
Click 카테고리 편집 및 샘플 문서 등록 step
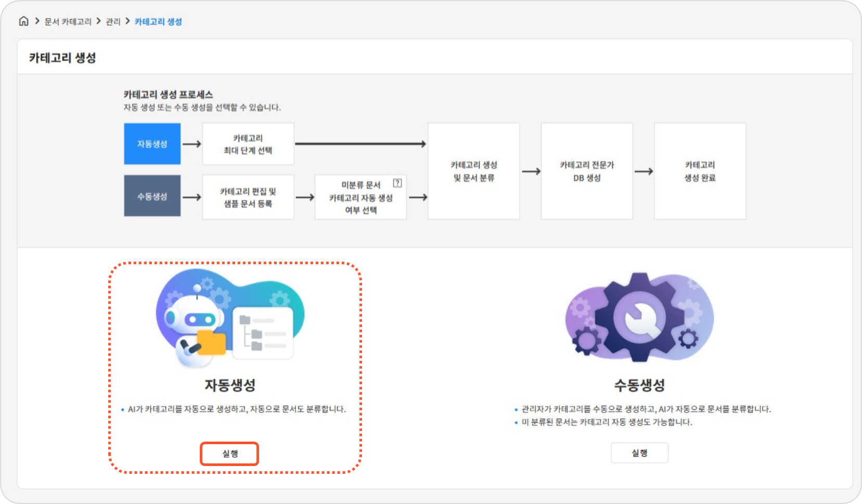coord(248,197)
